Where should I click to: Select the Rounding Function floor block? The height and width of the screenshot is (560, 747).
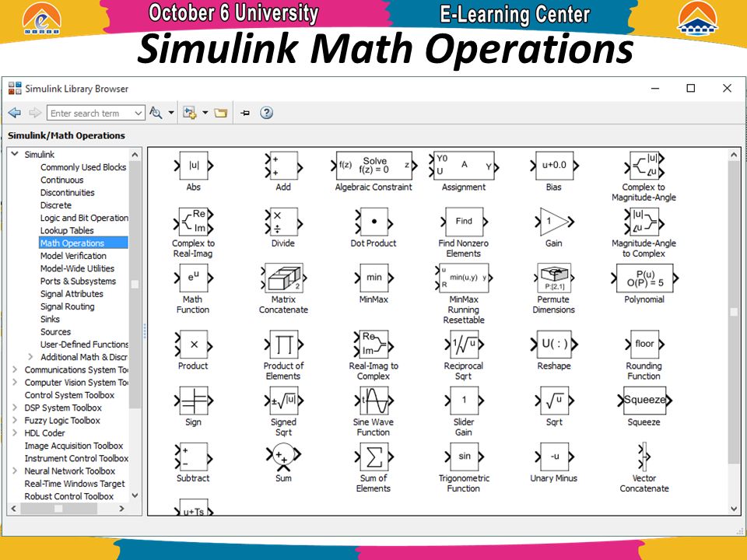coord(644,345)
